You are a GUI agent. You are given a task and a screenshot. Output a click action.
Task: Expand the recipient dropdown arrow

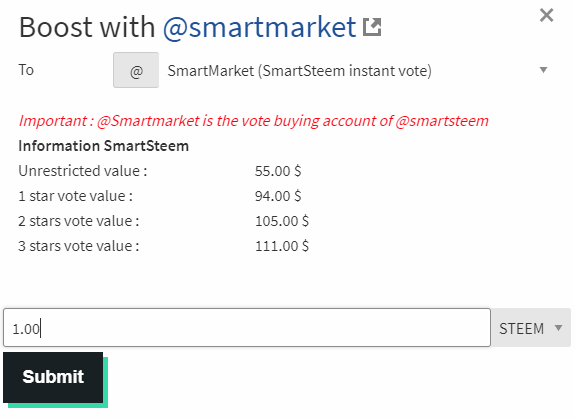point(543,70)
